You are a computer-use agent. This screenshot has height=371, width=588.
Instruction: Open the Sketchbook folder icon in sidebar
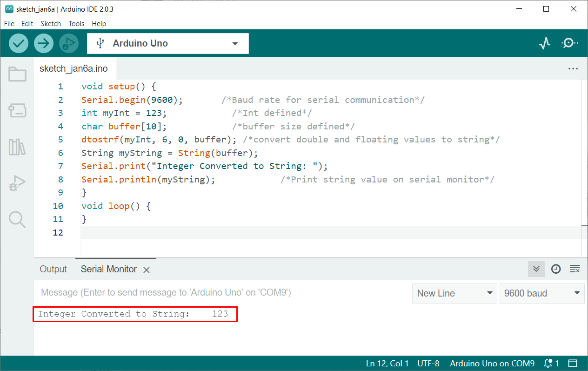tap(17, 74)
